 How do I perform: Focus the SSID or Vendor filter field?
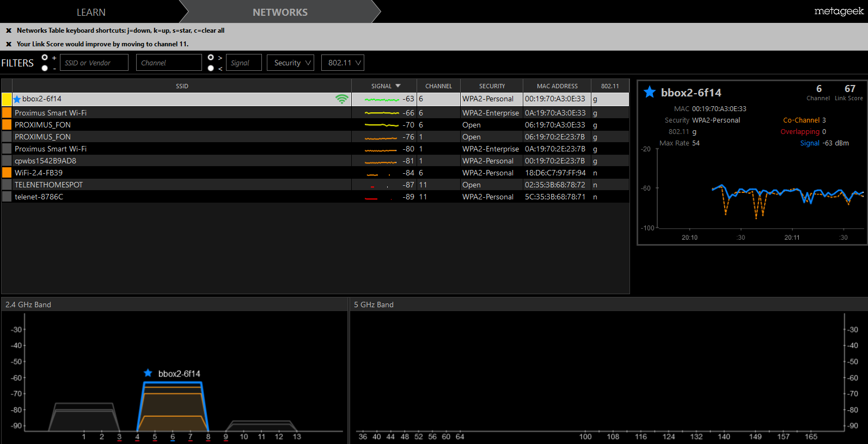pos(94,63)
